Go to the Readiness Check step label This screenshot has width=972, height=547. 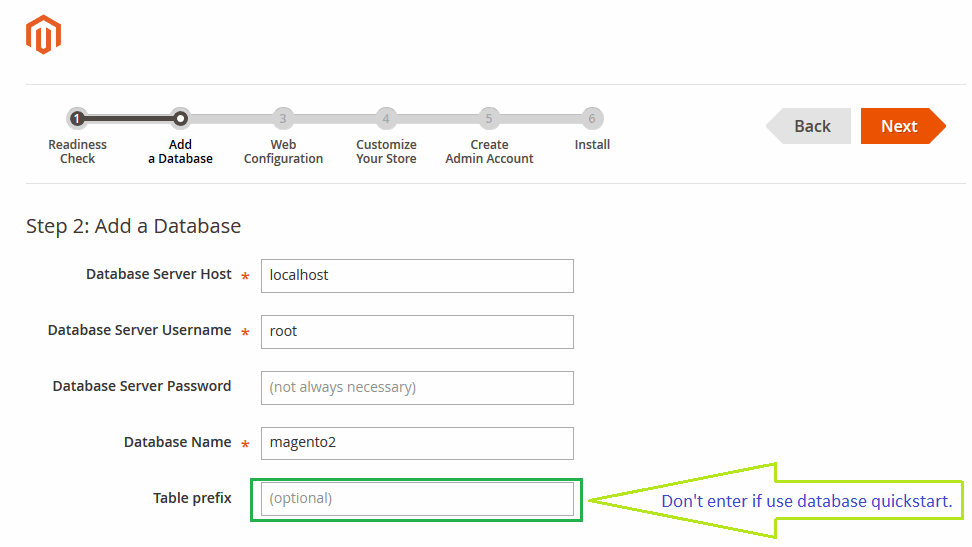pos(77,152)
